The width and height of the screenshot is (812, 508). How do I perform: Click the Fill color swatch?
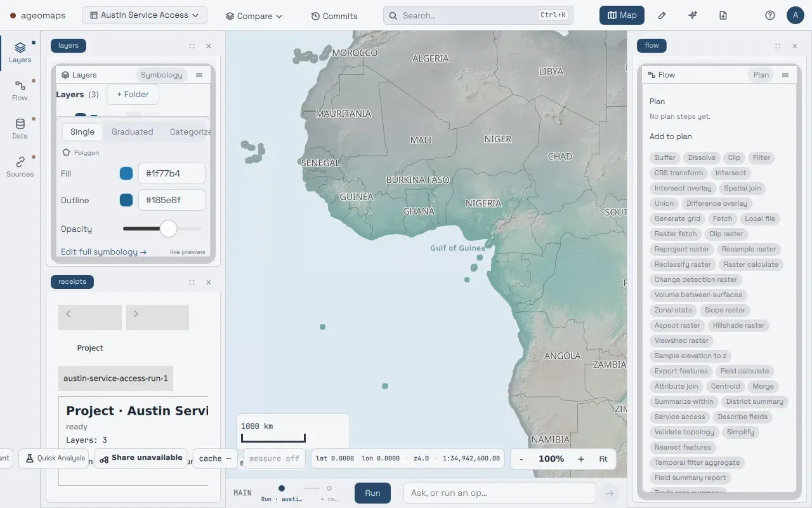[126, 173]
